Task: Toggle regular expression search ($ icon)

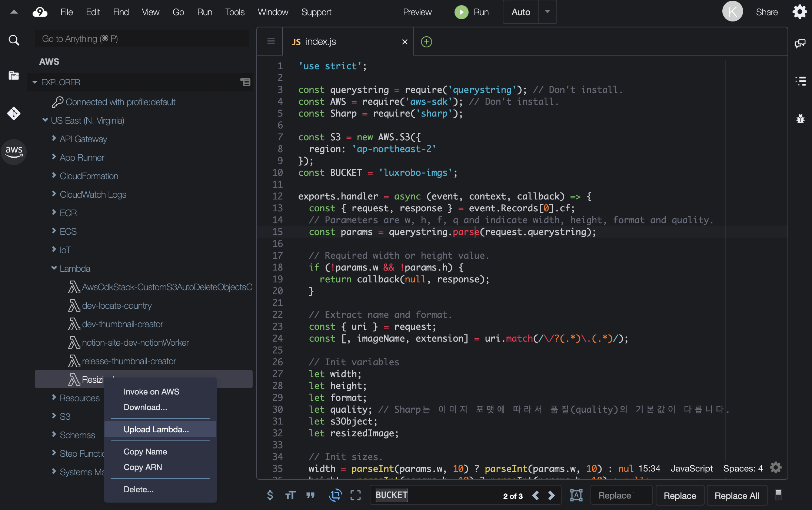Action: tap(270, 495)
